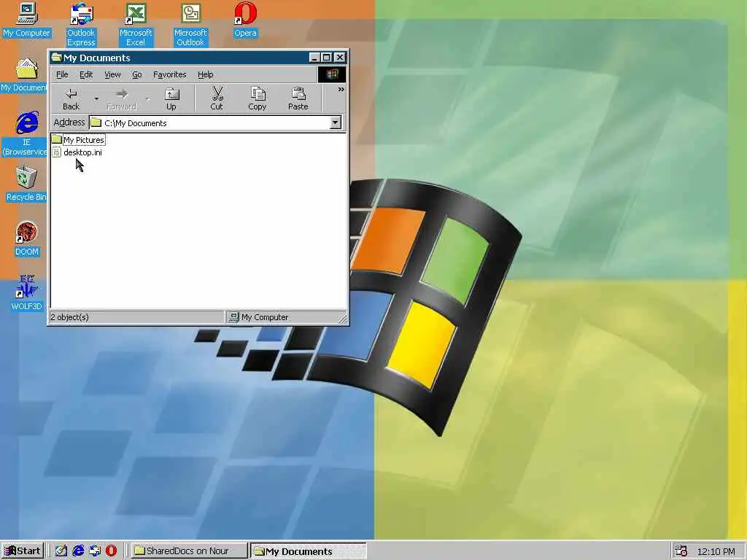Image resolution: width=747 pixels, height=560 pixels.
Task: Select the DOOM desktop shortcut
Action: [26, 239]
